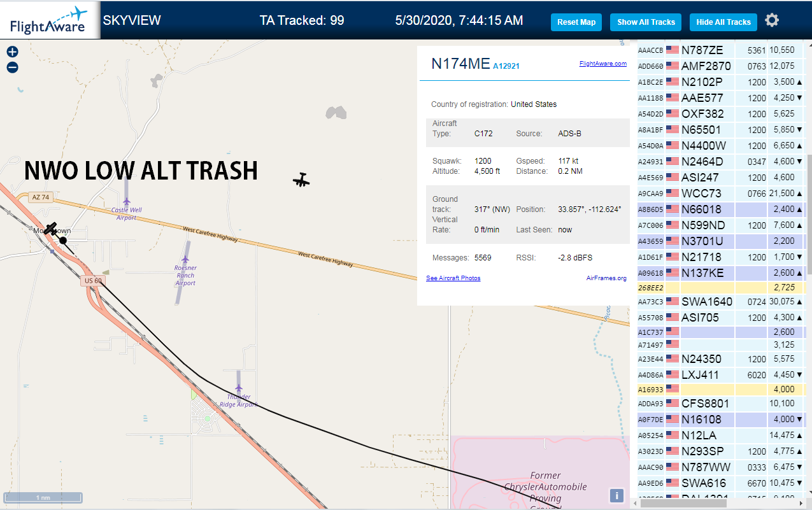Click the US flag in N787ZE row

pyautogui.click(x=673, y=50)
